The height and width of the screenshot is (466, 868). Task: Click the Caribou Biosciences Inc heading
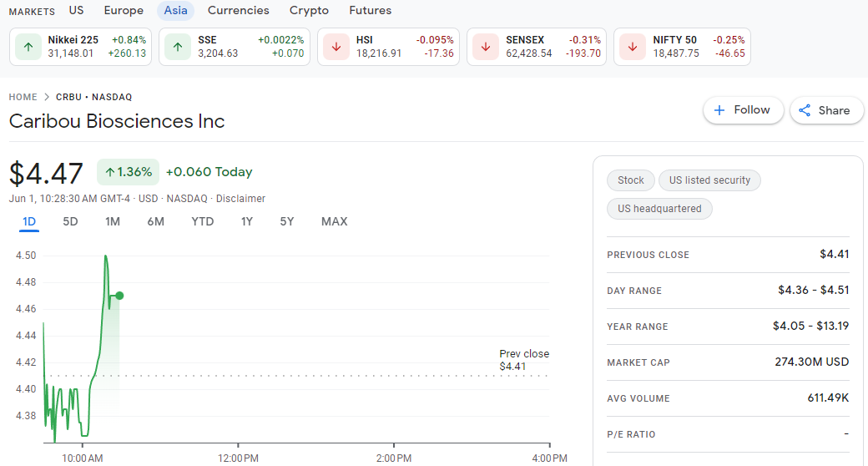tap(117, 121)
